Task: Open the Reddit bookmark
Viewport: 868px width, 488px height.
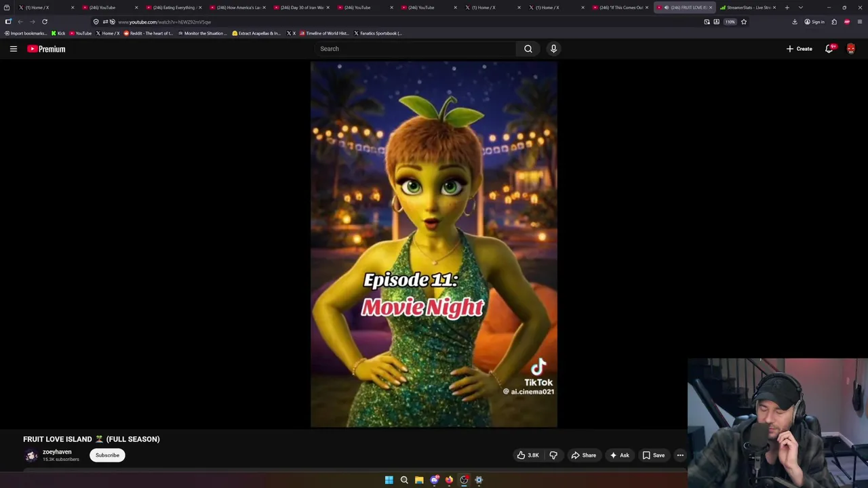Action: point(149,33)
